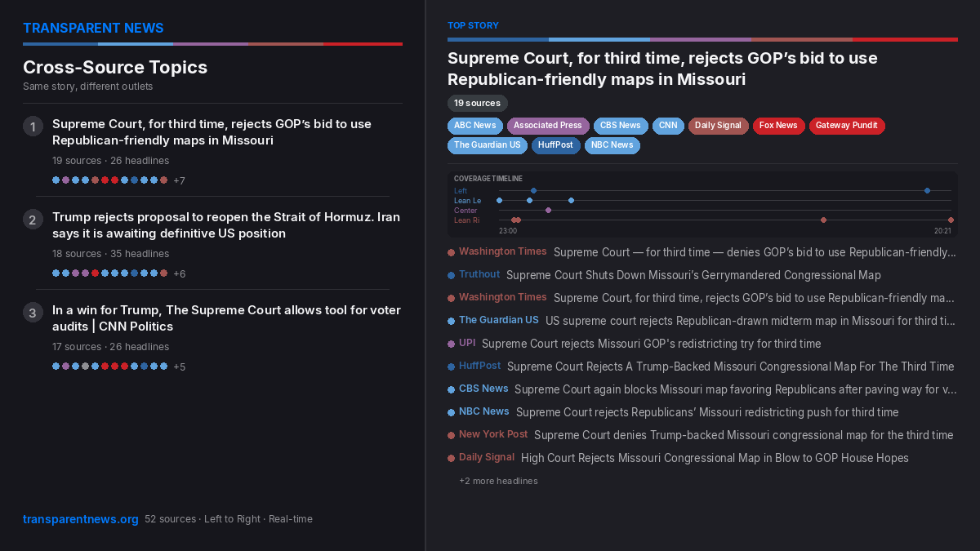
Task: Click the number 2 rank badge
Action: tap(33, 220)
